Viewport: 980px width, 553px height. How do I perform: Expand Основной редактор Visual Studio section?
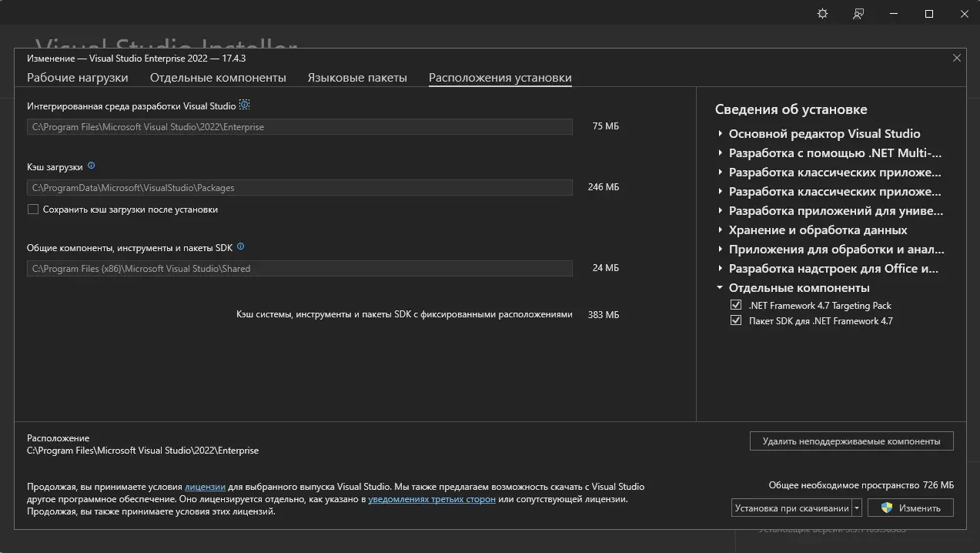(720, 134)
